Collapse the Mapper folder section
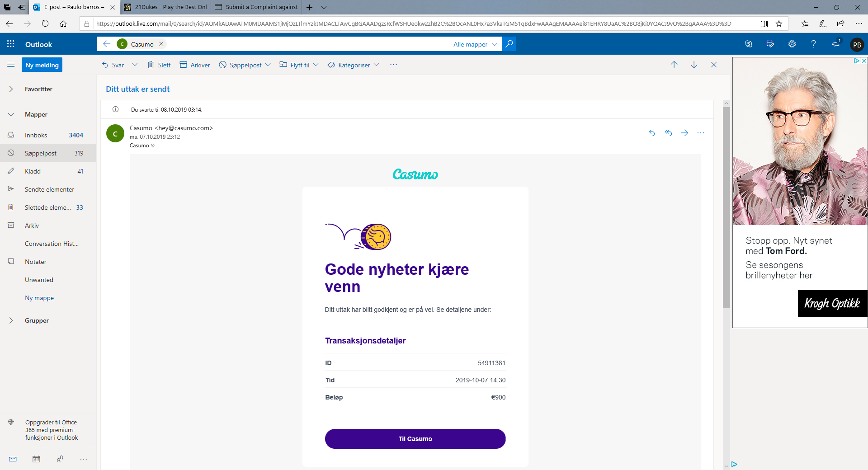This screenshot has width=868, height=470. 11,114
